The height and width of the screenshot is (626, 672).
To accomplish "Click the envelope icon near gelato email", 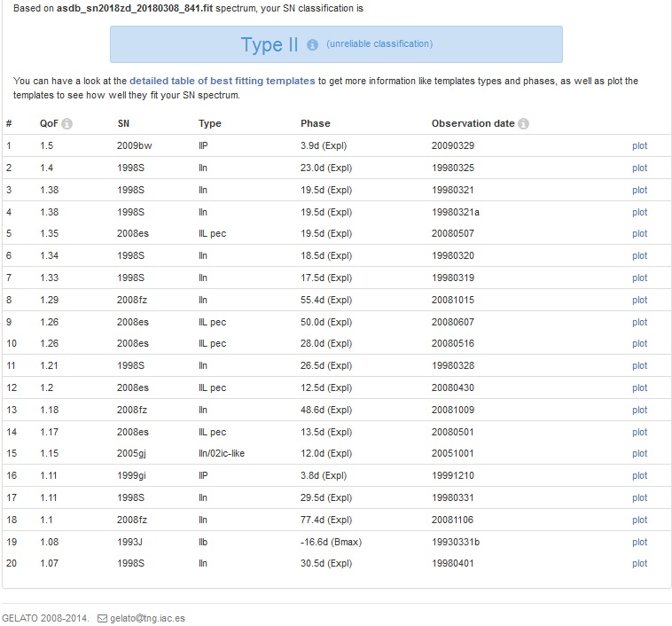I will point(102,618).
